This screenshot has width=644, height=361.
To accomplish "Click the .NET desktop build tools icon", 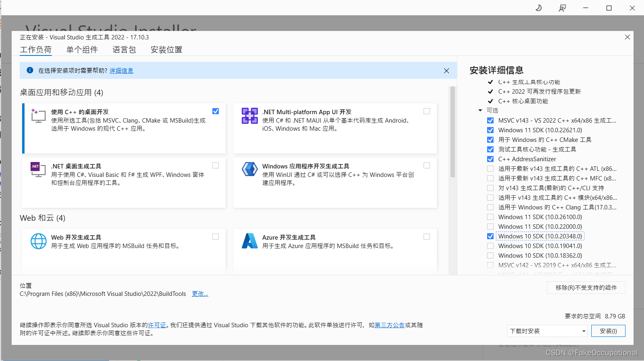I will 38,170.
